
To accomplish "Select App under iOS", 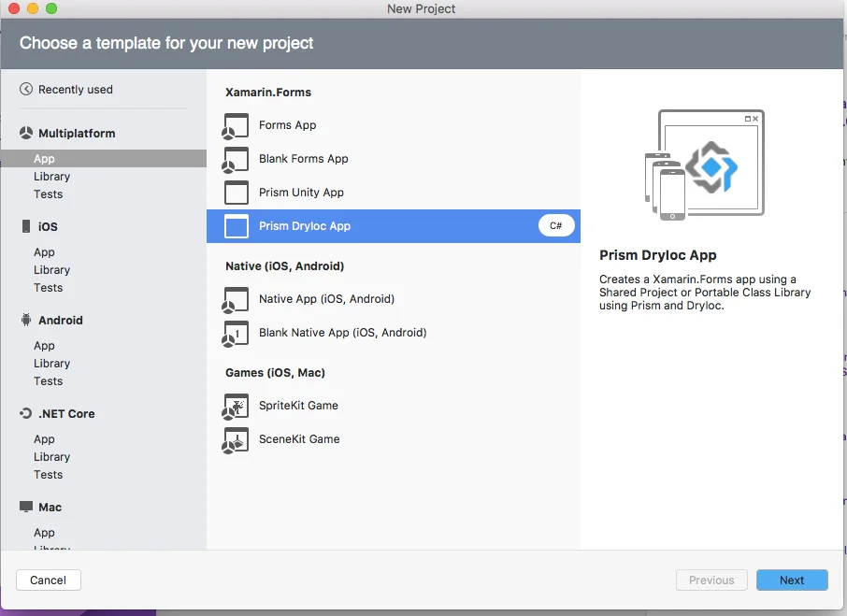I will pyautogui.click(x=44, y=252).
